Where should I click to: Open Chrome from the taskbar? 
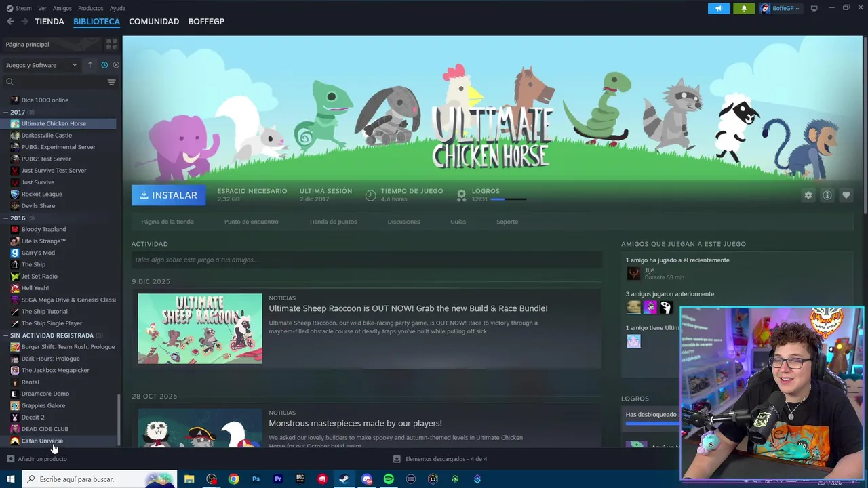[233, 479]
